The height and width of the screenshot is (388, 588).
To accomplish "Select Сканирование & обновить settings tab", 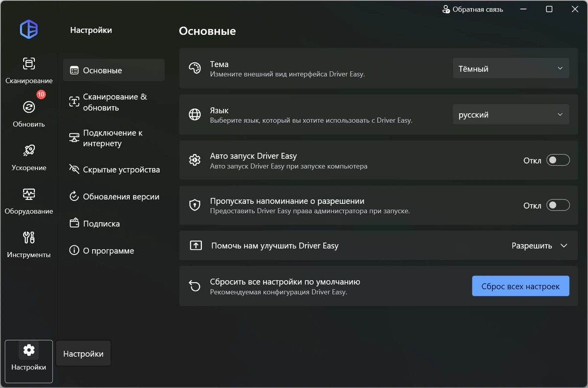I will click(114, 102).
